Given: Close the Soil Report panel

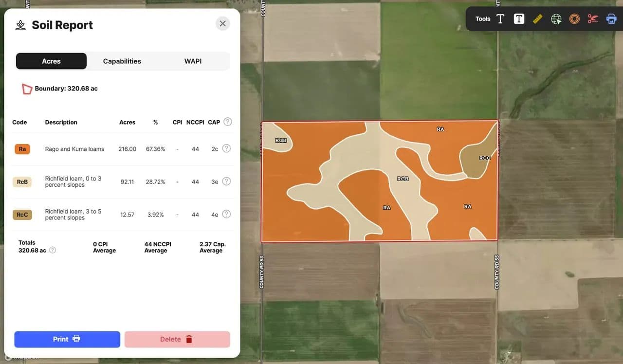Looking at the screenshot, I should tap(222, 23).
